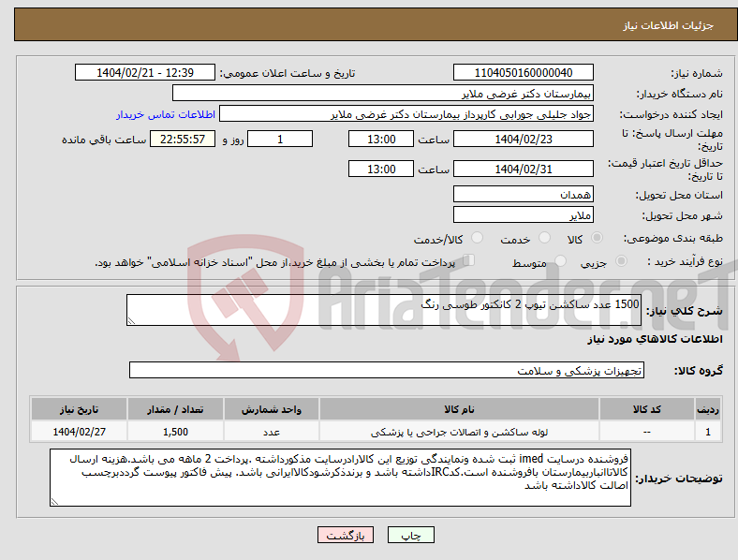
Task: Click the چاپ (print) button
Action: [x=410, y=535]
